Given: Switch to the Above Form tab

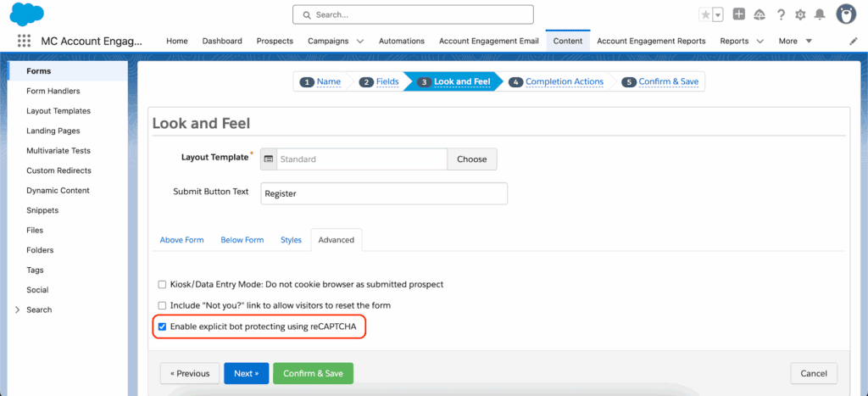Looking at the screenshot, I should tap(181, 240).
